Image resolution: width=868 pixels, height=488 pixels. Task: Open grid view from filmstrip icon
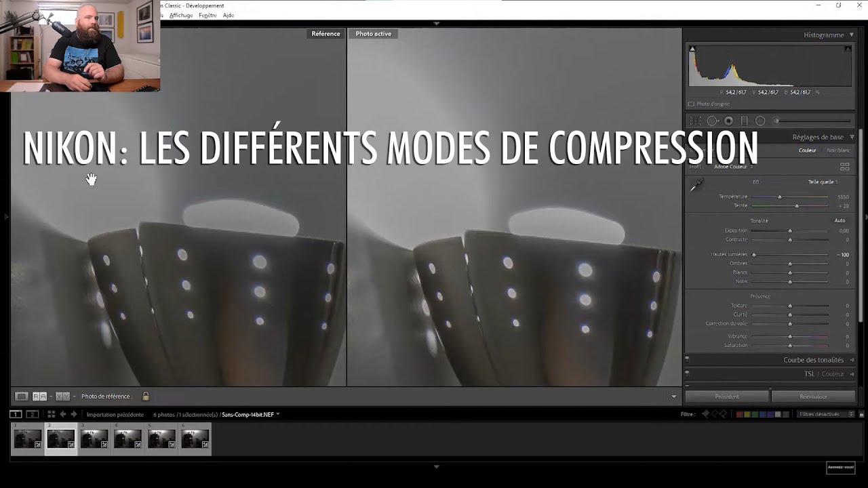coord(51,414)
